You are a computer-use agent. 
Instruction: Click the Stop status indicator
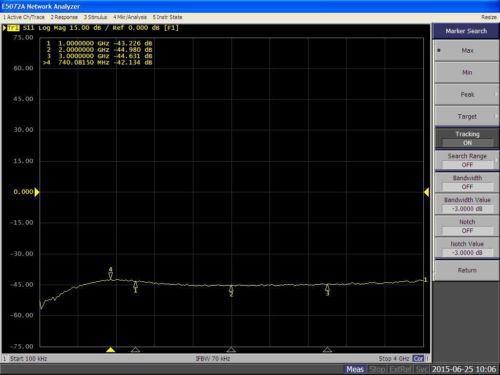377,369
